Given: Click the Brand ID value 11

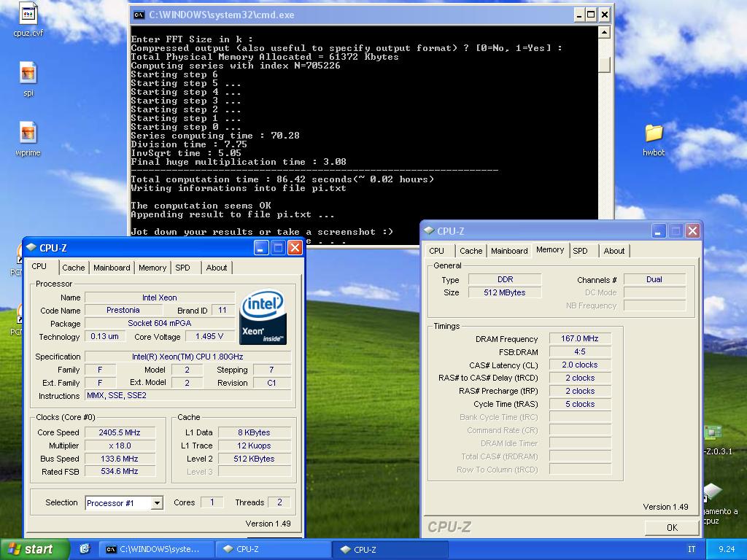Looking at the screenshot, I should pyautogui.click(x=222, y=310).
